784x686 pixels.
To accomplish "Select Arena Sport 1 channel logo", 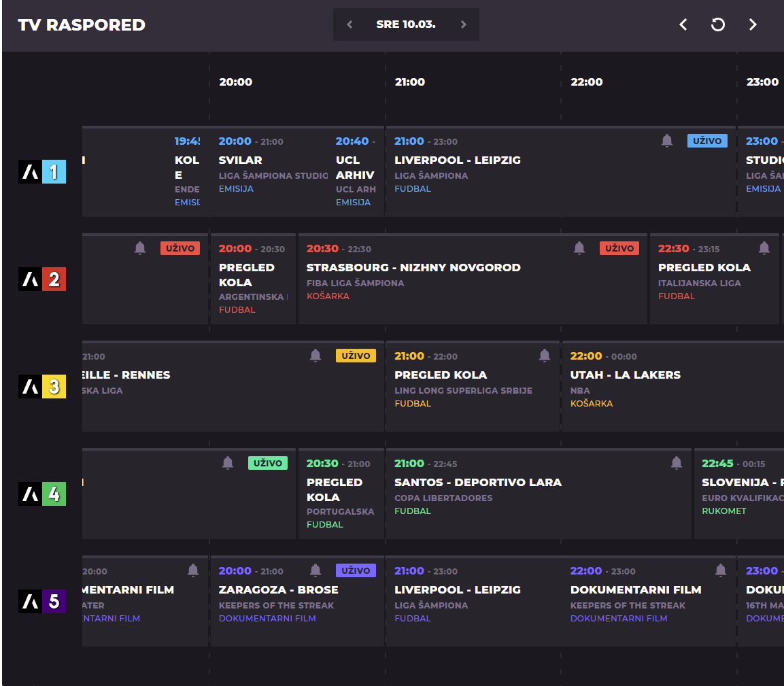I will pos(42,171).
